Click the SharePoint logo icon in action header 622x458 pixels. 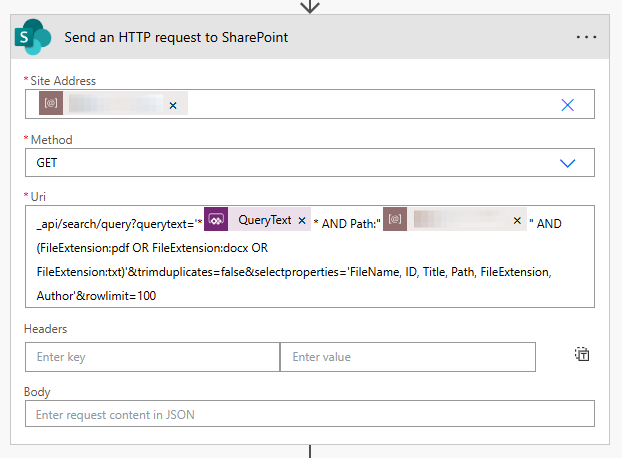pos(33,37)
